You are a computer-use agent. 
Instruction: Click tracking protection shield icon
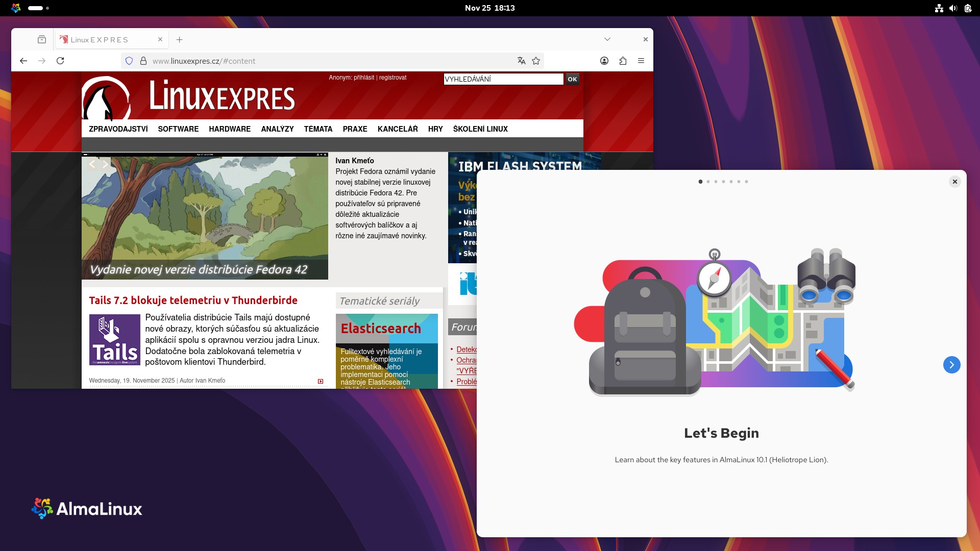129,61
